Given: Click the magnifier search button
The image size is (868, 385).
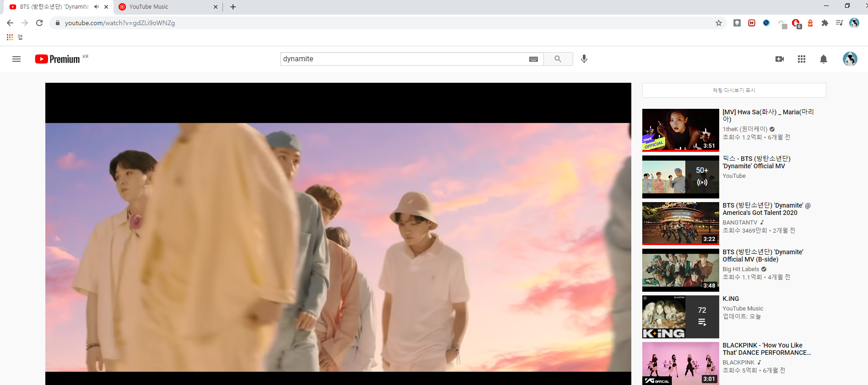Looking at the screenshot, I should [x=558, y=59].
